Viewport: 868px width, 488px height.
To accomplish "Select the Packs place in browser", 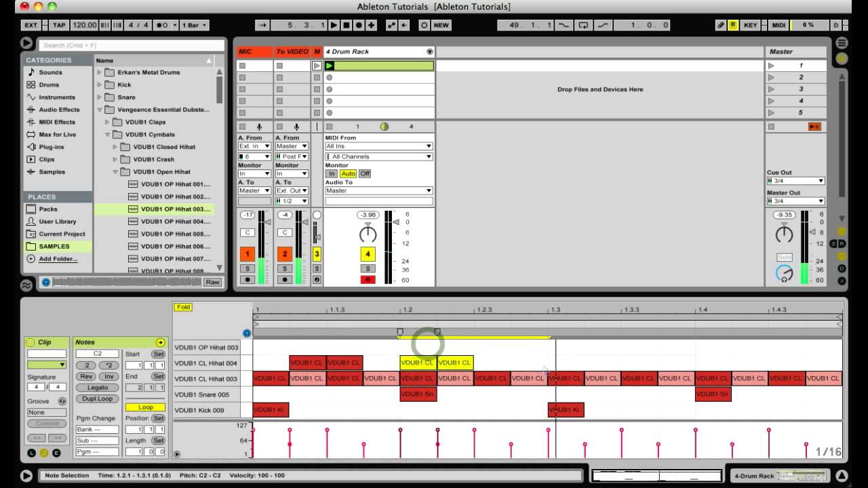I will 48,209.
